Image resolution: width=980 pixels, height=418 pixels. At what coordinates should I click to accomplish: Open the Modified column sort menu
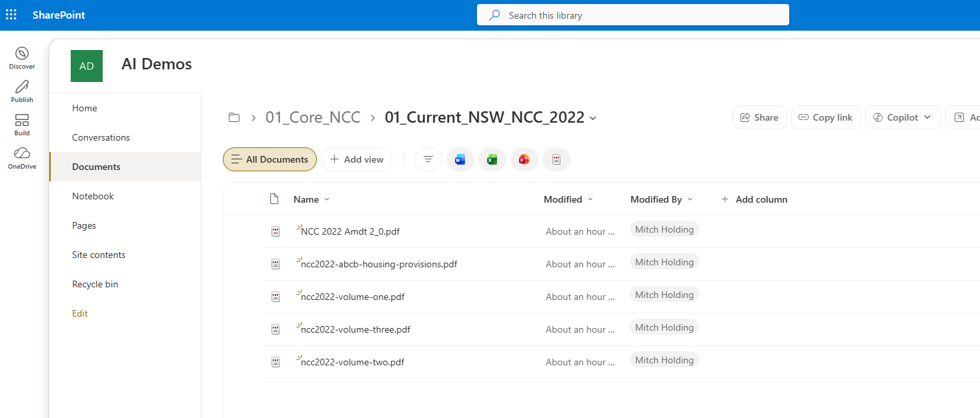click(568, 199)
